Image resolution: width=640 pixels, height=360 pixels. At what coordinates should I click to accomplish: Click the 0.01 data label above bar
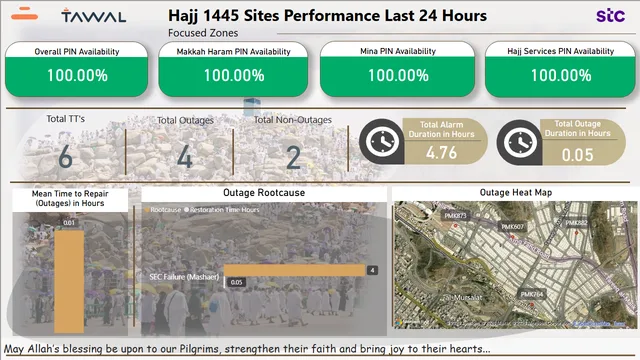pyautogui.click(x=69, y=223)
